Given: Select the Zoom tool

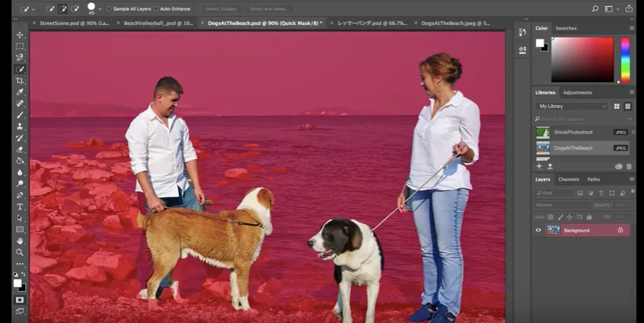Looking at the screenshot, I should coord(20,252).
